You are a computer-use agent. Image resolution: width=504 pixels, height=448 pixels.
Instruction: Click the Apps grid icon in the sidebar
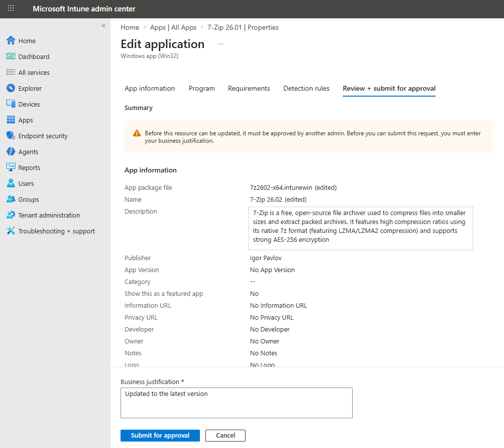click(11, 120)
